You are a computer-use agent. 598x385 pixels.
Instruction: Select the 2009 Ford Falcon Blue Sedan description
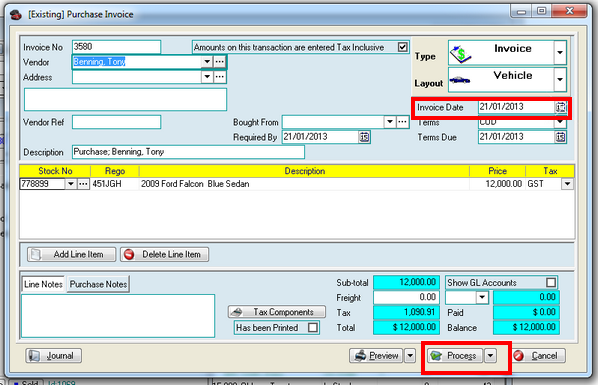point(304,184)
